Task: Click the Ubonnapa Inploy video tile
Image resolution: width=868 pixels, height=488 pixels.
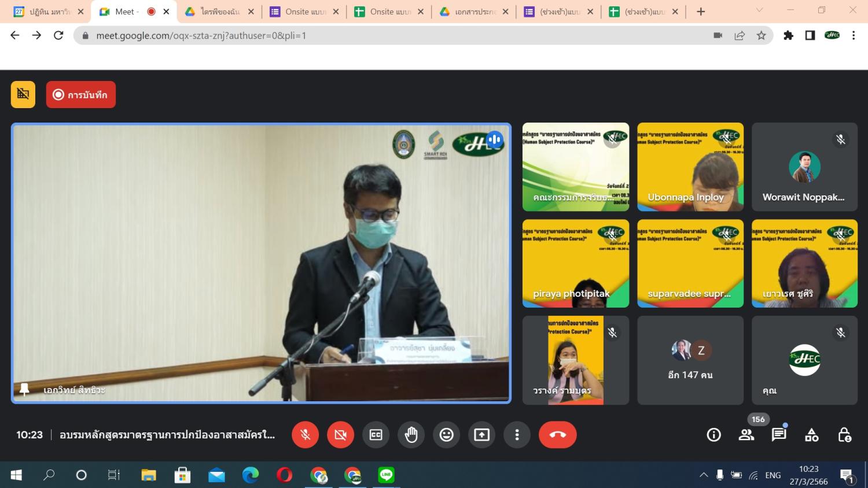Action: click(x=690, y=167)
